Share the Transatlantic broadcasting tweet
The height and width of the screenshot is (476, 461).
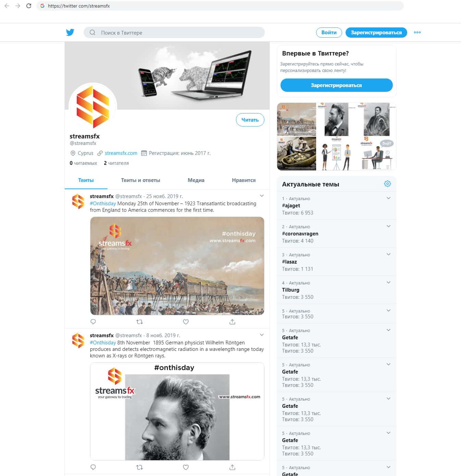232,322
